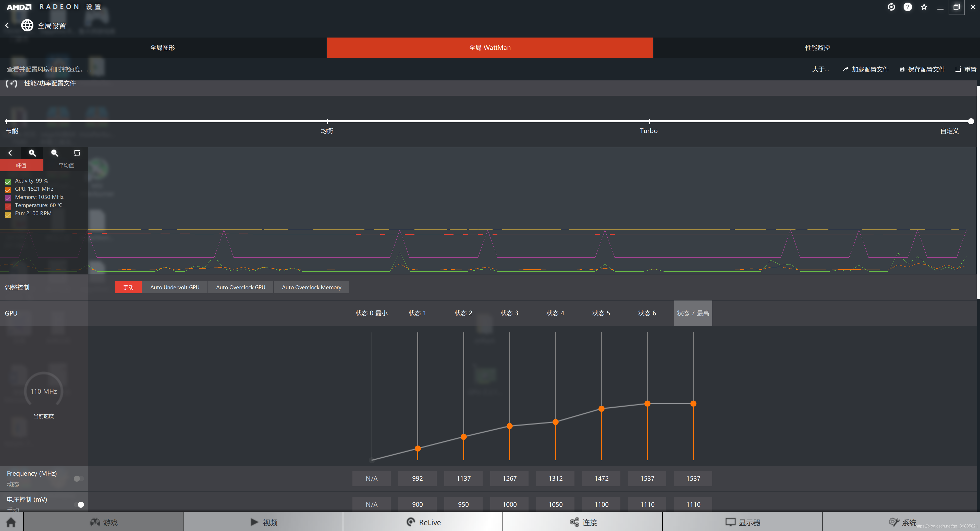Reset the graph view icon
Screen dimensions: 980x531
77,153
